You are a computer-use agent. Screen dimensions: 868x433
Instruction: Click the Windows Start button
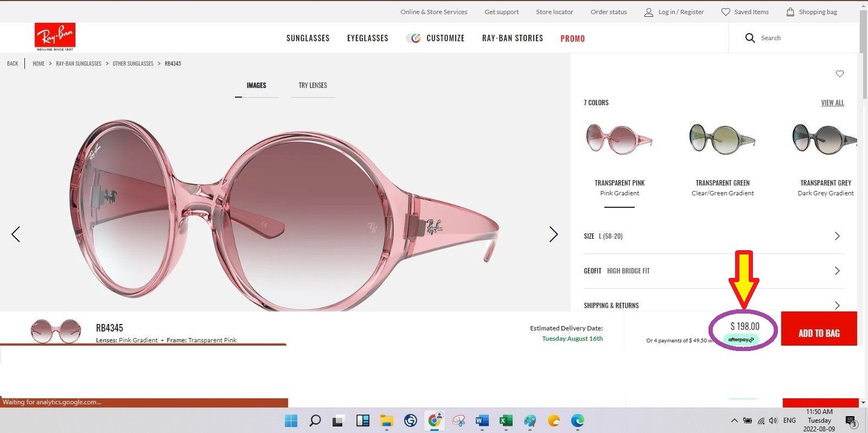tap(291, 421)
